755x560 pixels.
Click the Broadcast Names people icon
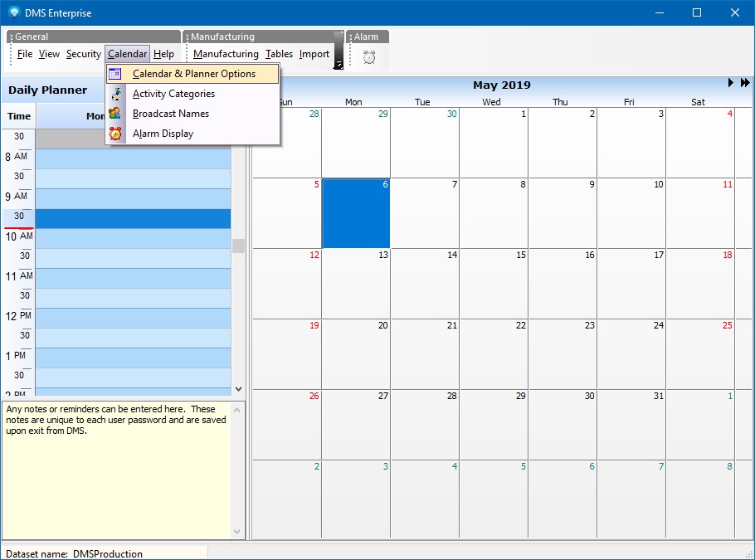pos(115,114)
